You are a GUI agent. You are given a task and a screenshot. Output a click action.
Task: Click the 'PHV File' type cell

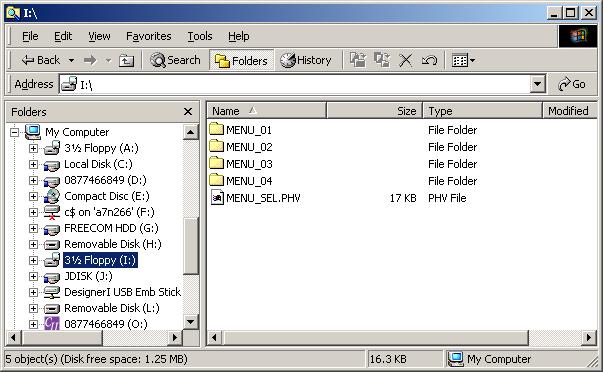pyautogui.click(x=447, y=198)
